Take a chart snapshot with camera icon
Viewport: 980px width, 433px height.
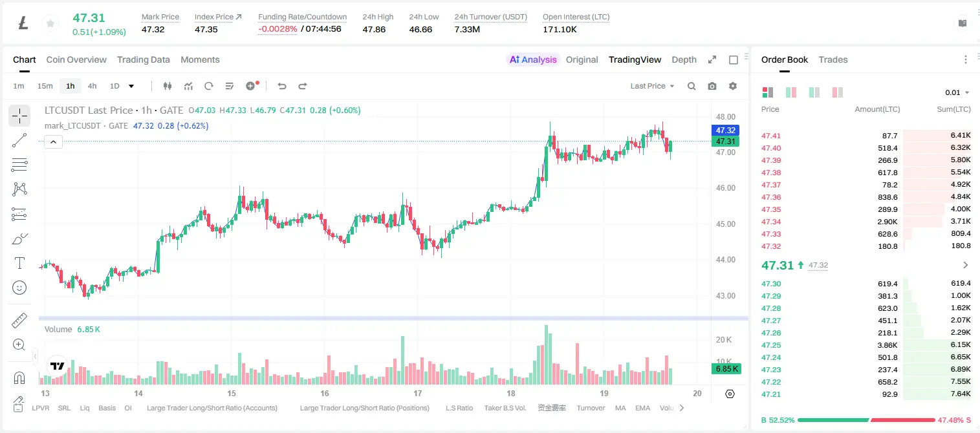712,86
